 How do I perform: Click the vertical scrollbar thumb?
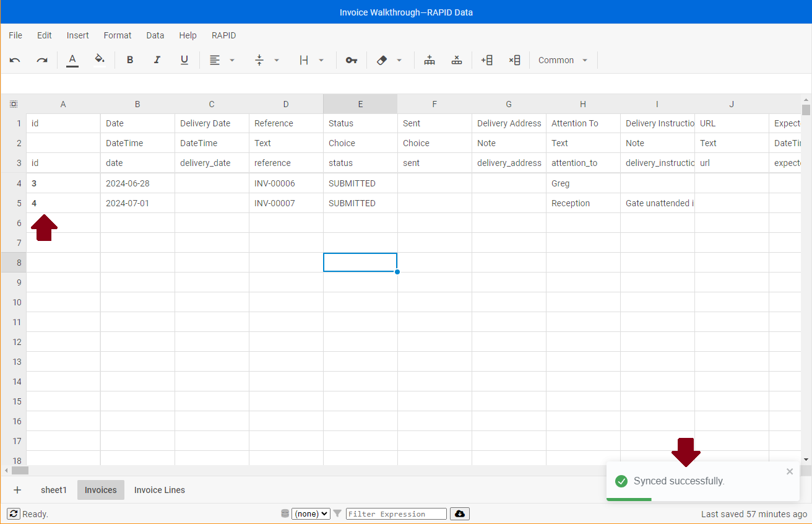(806, 110)
